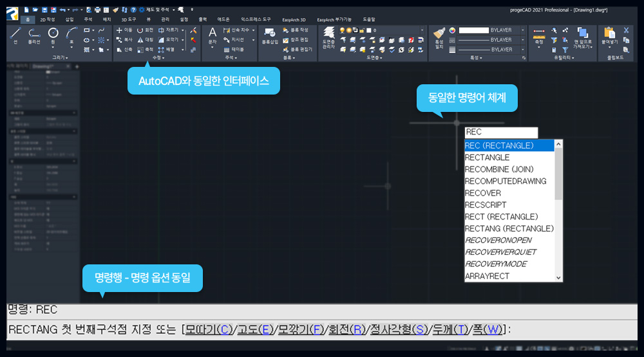The height and width of the screenshot is (357, 644).
Task: Open the EasyArch 3D ribbon tab
Action: click(294, 19)
